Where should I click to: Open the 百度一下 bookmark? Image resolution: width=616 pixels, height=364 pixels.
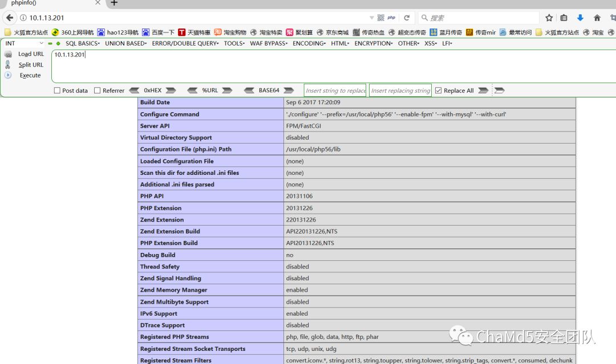159,32
